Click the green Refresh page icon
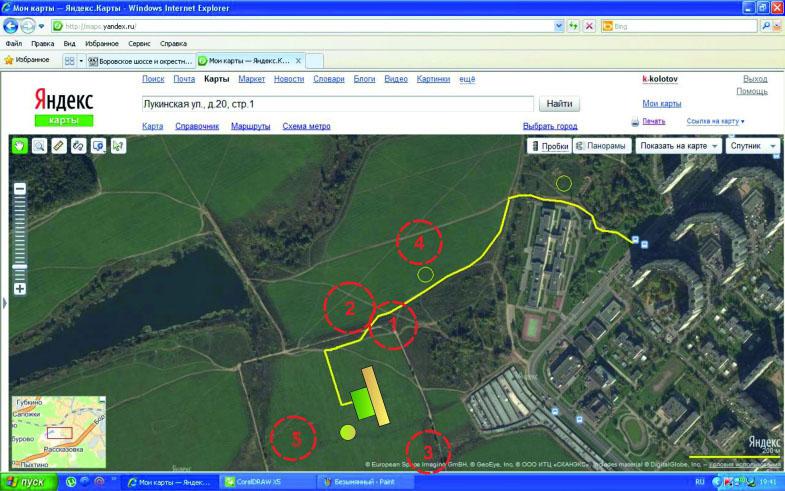 pos(573,26)
